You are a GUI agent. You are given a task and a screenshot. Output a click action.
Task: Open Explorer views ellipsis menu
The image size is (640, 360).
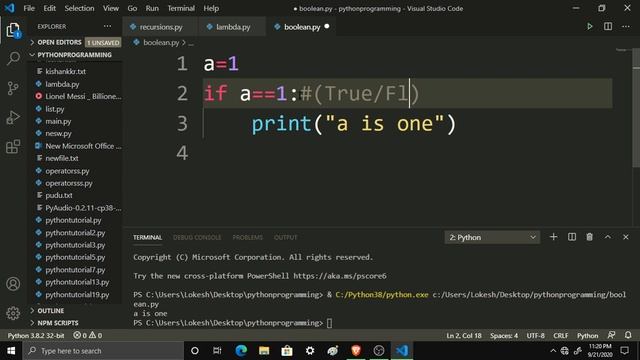click(107, 27)
